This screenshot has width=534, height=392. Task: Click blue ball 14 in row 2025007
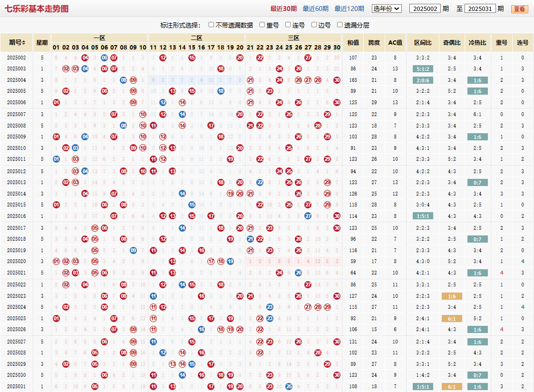182,115
